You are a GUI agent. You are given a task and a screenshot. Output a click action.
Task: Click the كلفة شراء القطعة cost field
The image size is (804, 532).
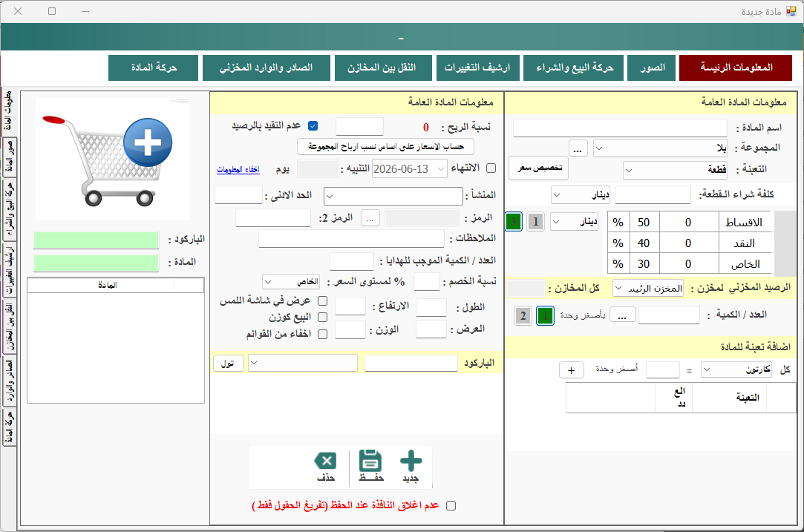(653, 194)
